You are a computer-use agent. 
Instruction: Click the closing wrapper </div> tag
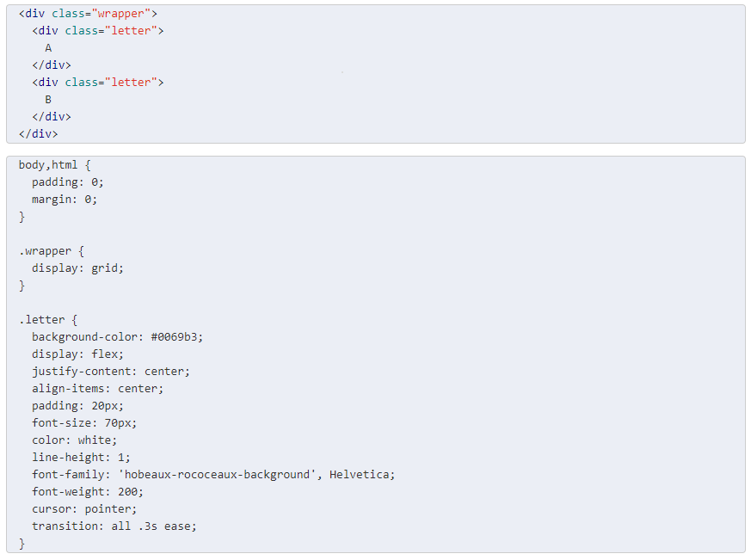39,133
